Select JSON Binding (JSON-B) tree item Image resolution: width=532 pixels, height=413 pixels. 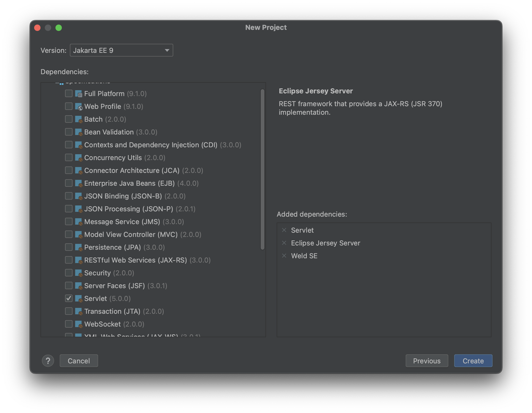pos(123,196)
